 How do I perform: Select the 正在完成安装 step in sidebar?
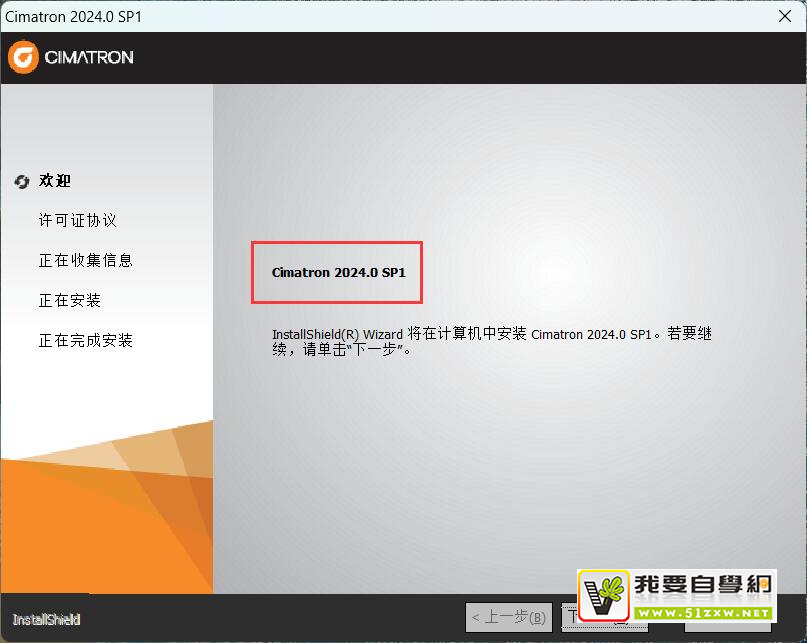tap(85, 340)
